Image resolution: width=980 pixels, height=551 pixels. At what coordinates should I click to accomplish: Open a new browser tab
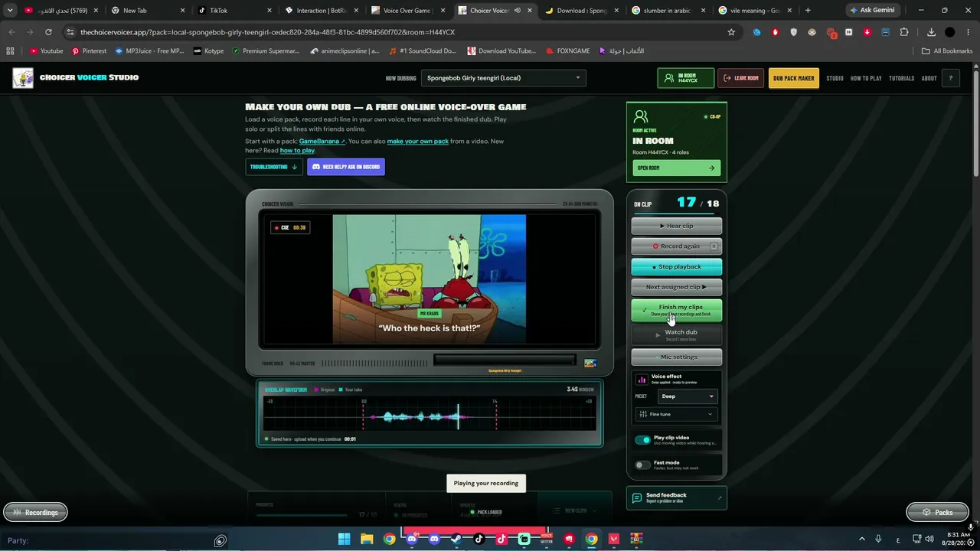(808, 11)
